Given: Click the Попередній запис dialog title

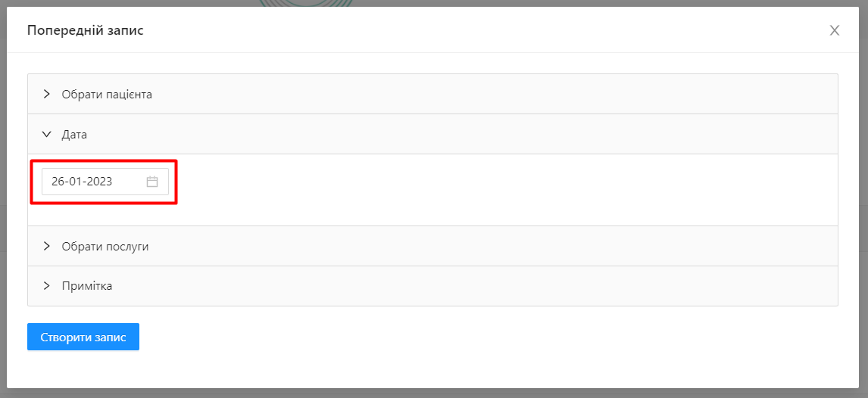Looking at the screenshot, I should click(85, 30).
